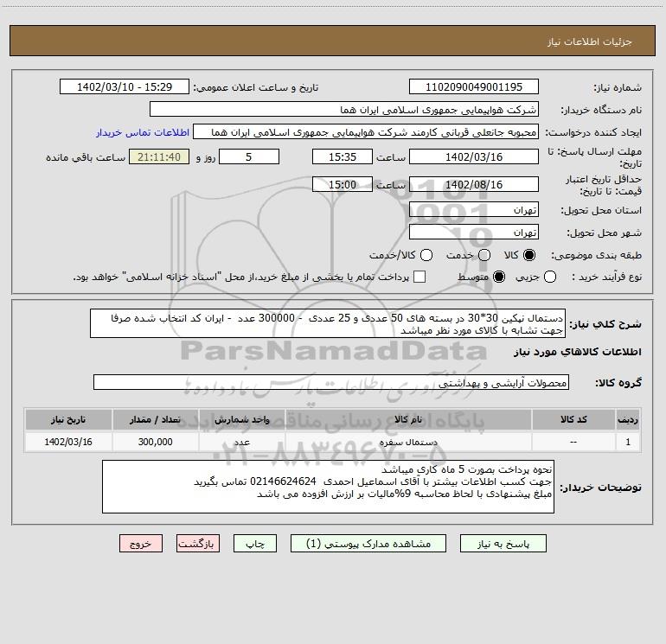Click the ردیف column header

[628, 419]
